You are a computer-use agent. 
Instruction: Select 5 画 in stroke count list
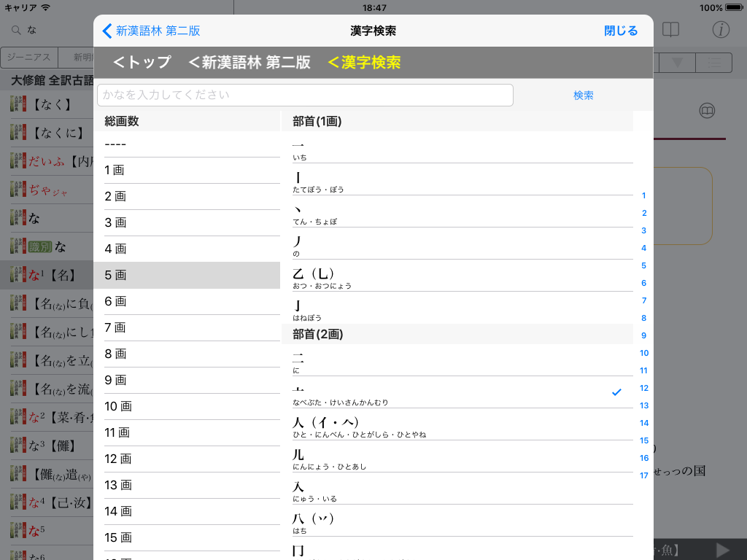(187, 275)
